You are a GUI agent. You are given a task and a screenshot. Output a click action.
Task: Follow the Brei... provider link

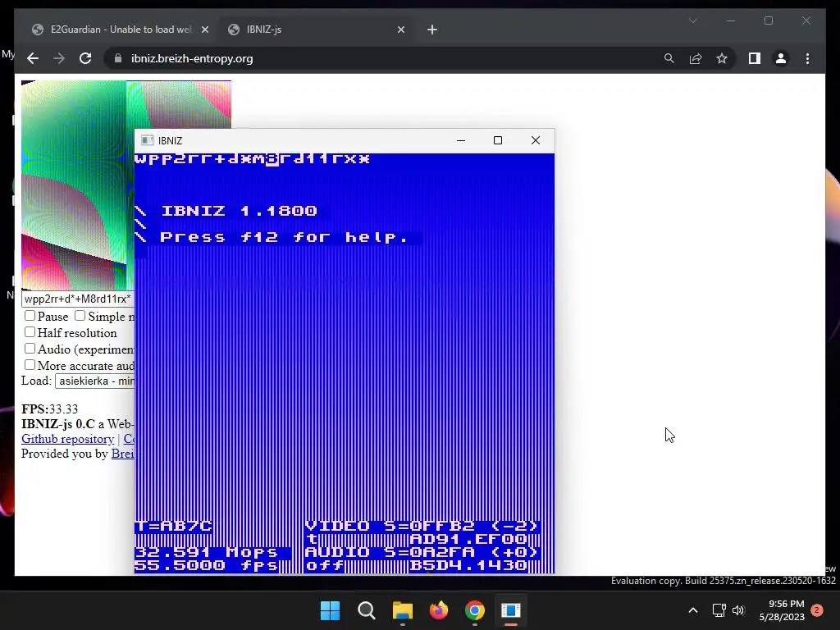click(123, 454)
